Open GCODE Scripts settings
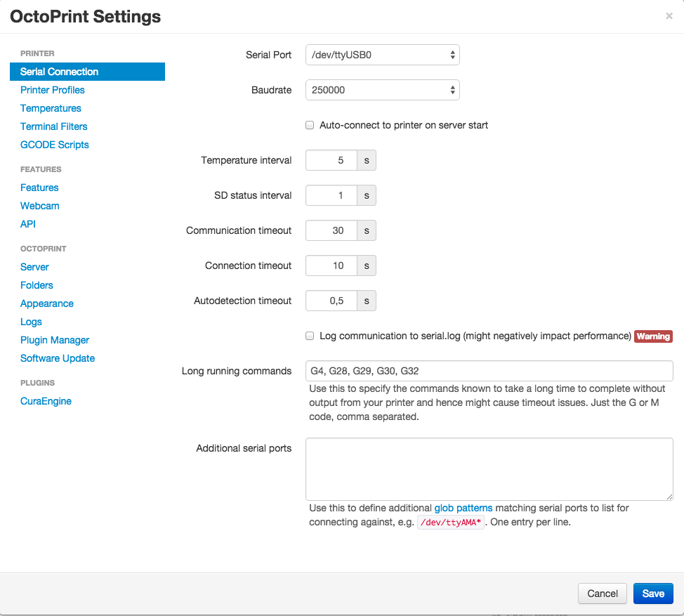The height and width of the screenshot is (616, 684). (55, 145)
